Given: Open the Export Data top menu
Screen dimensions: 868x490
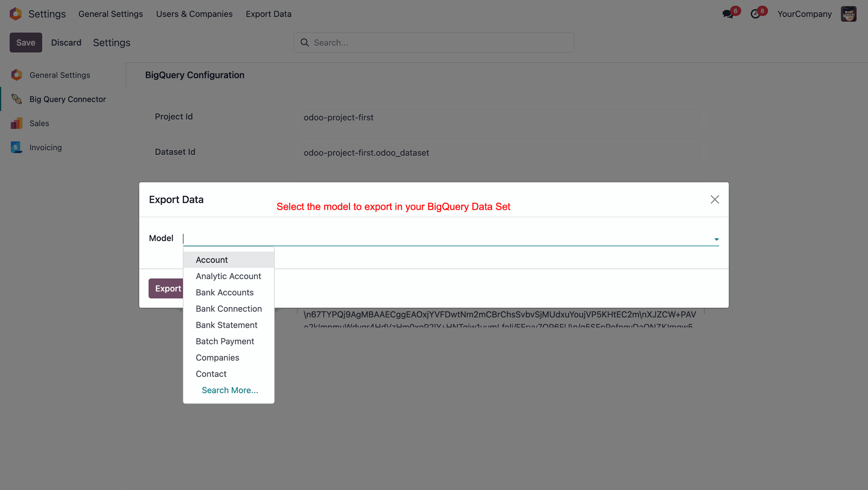Looking at the screenshot, I should (269, 14).
